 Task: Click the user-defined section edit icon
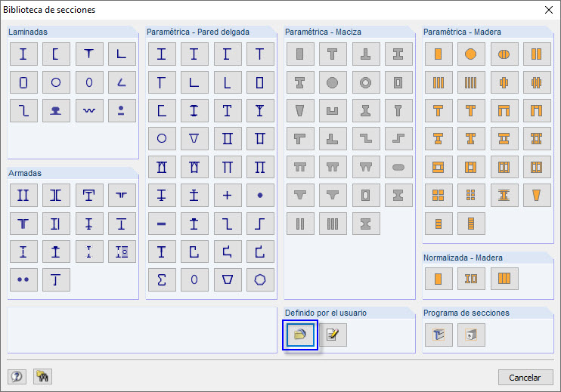(333, 334)
